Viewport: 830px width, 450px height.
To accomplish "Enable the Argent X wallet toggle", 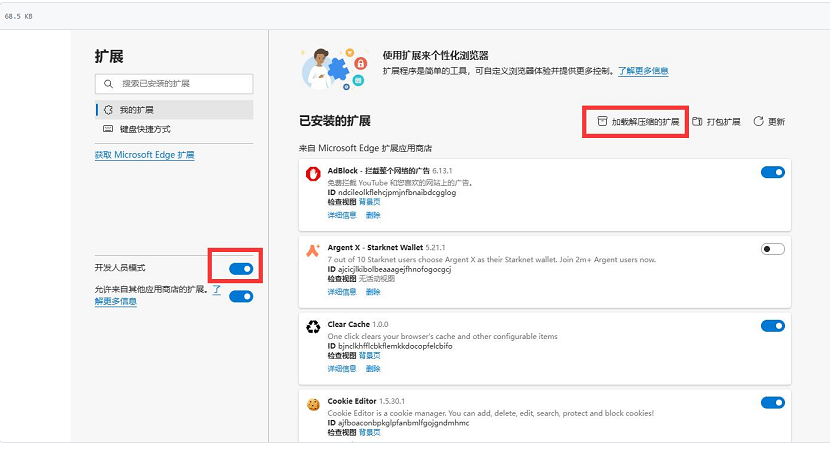I will (x=772, y=249).
